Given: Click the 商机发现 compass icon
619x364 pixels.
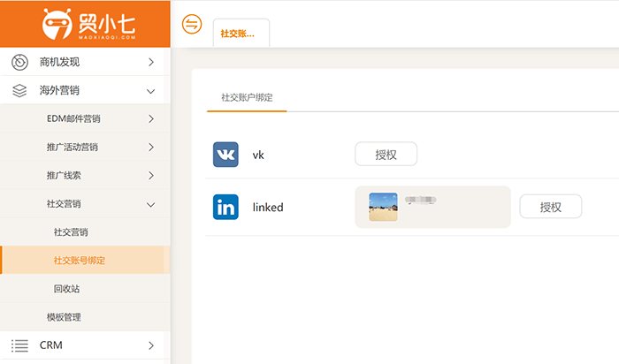Looking at the screenshot, I should 19,63.
